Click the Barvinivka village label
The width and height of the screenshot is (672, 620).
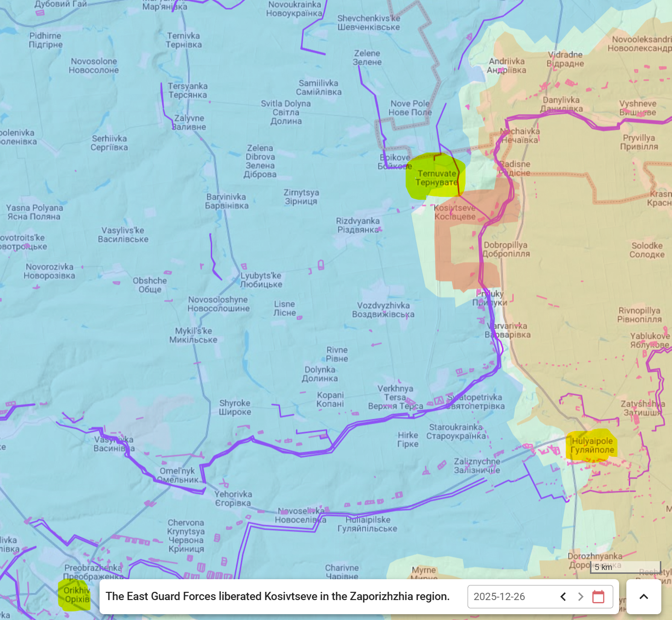(227, 201)
